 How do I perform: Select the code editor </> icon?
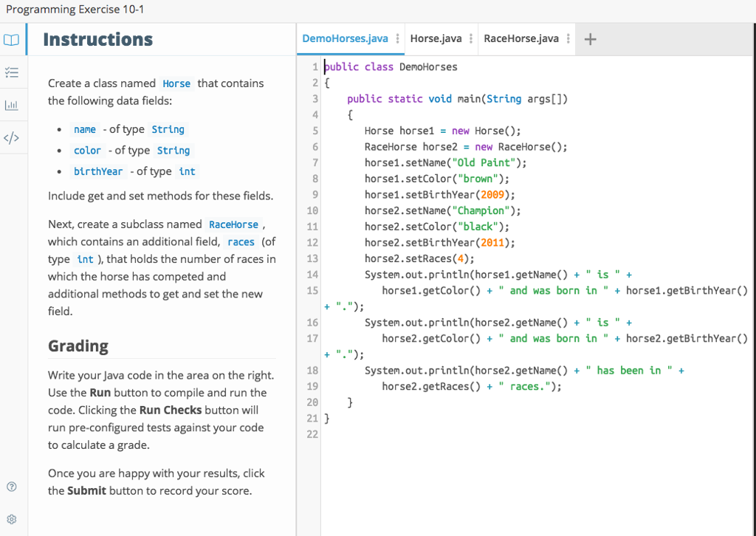[x=11, y=137]
